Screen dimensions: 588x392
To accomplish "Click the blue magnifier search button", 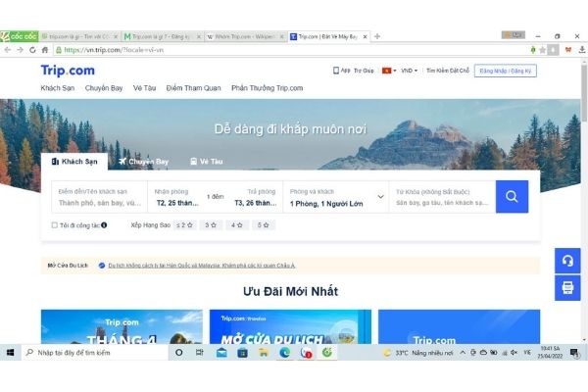I will [512, 197].
